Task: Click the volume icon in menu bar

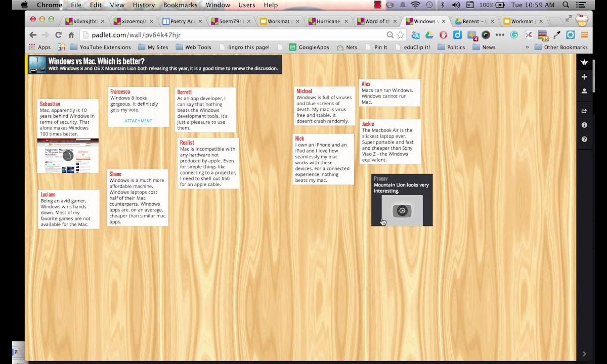Action: point(456,5)
